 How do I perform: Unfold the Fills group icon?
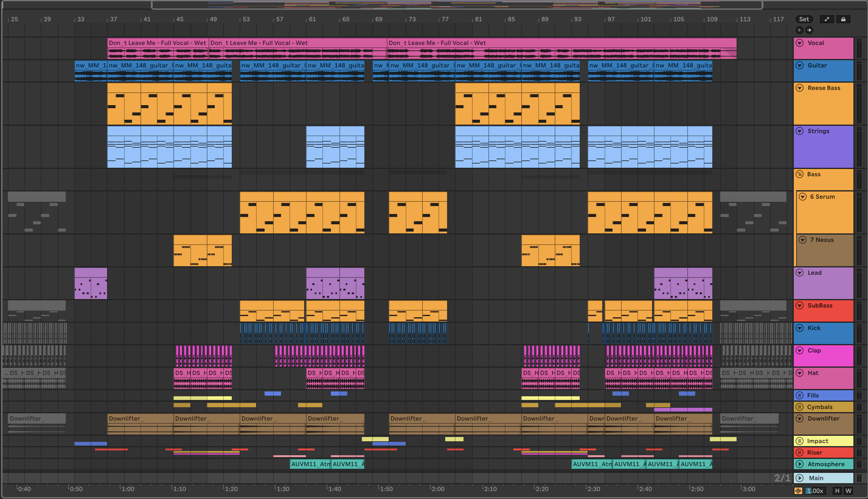click(799, 395)
